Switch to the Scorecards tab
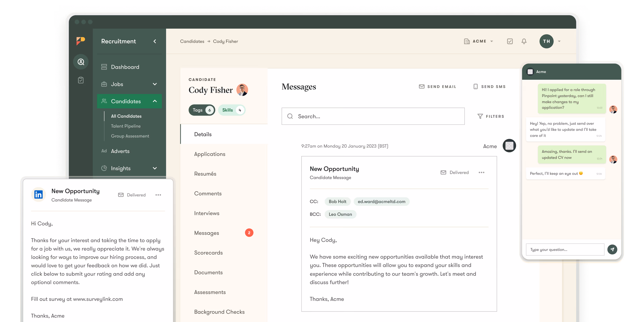Screen dimensions: 644x322 click(x=224, y=253)
